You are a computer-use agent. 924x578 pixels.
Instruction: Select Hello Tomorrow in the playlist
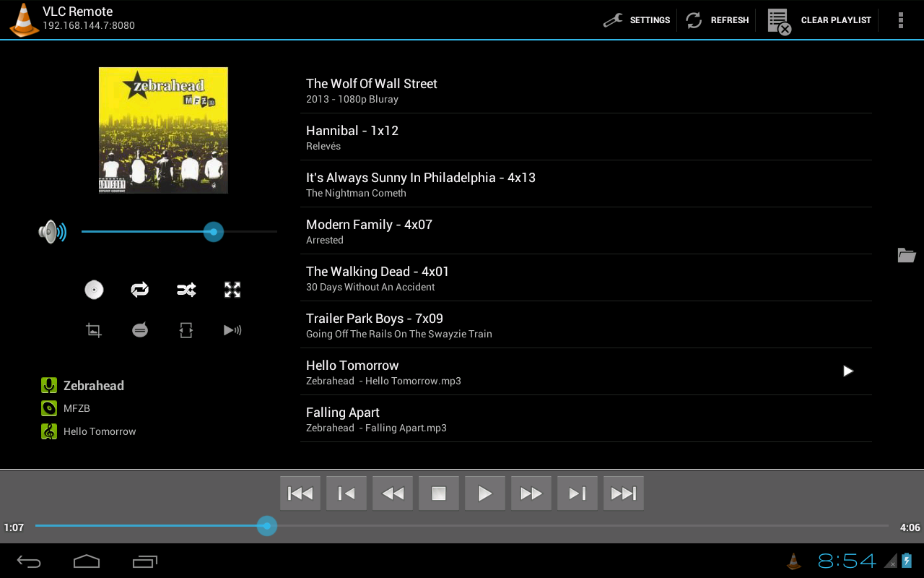[586, 372]
